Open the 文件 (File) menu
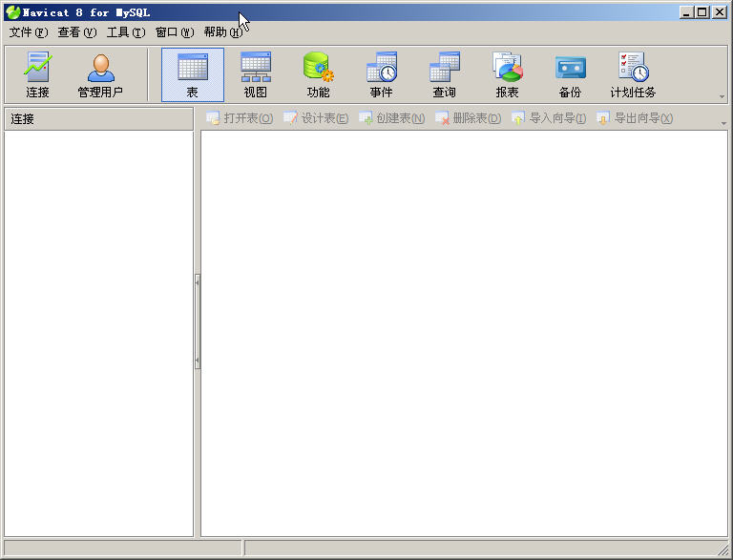This screenshot has width=733, height=560. pyautogui.click(x=28, y=32)
